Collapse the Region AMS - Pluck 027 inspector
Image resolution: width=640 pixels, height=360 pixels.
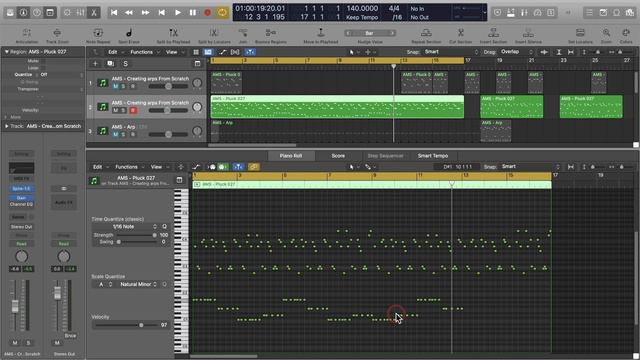pos(7,52)
